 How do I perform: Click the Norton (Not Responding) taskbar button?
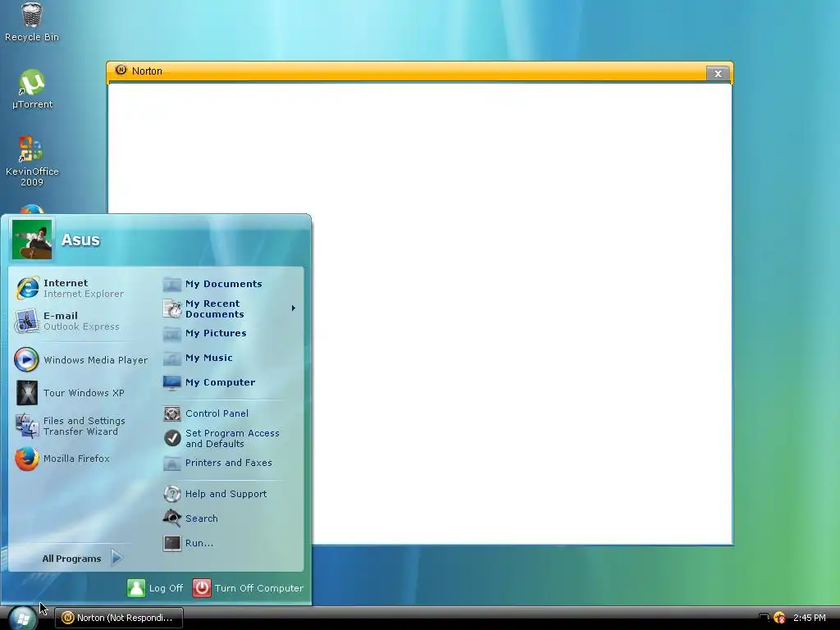119,618
